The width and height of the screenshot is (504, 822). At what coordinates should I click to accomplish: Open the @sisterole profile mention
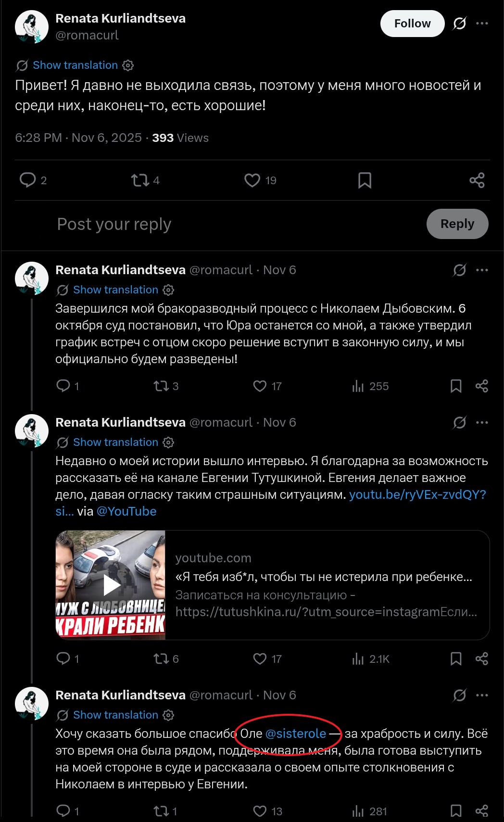296,733
